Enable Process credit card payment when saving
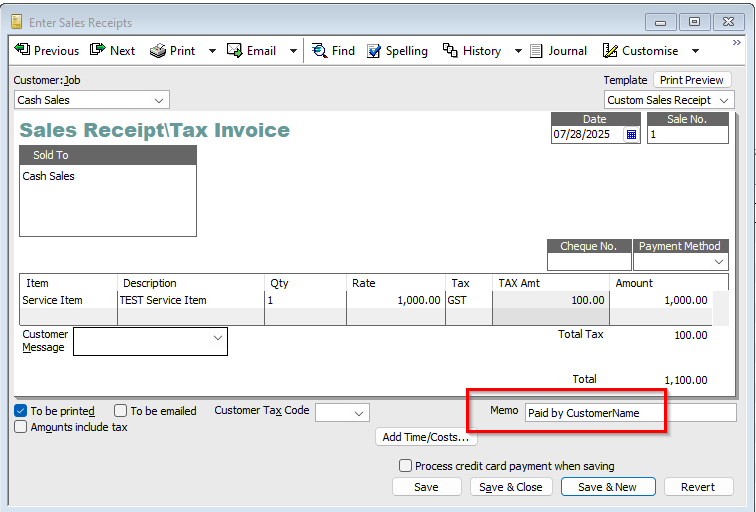756x512 pixels. 405,466
